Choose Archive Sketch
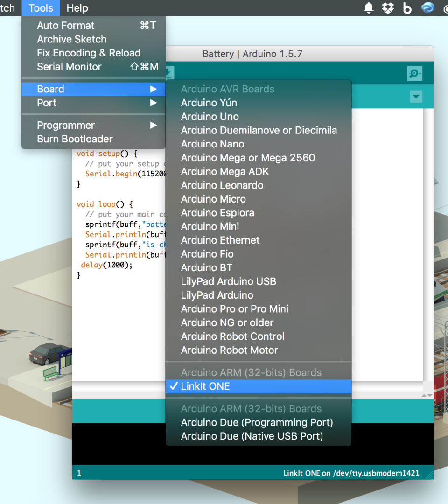 (x=93, y=39)
